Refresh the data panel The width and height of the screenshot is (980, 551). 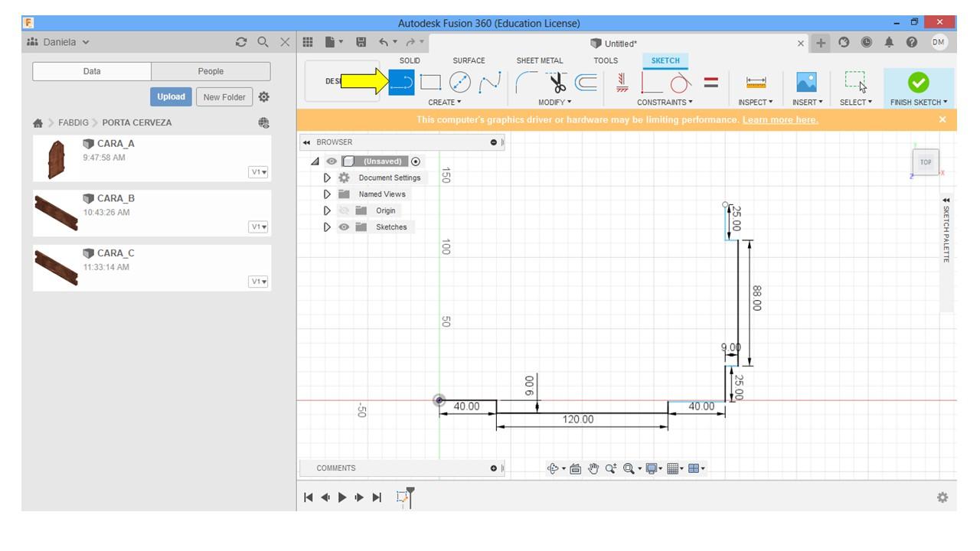coord(241,42)
